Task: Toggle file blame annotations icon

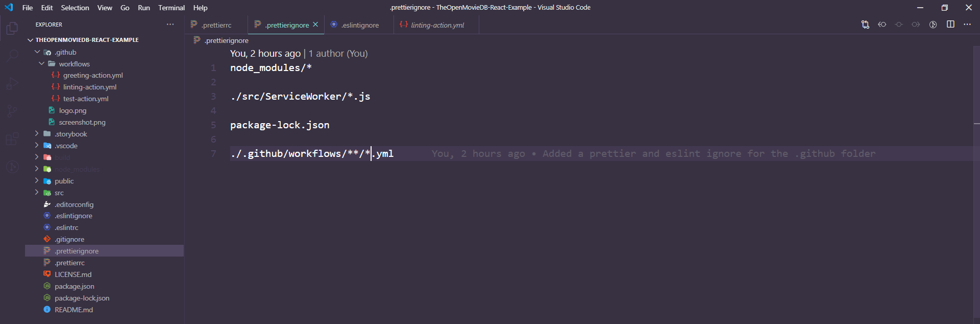Action: pos(933,25)
